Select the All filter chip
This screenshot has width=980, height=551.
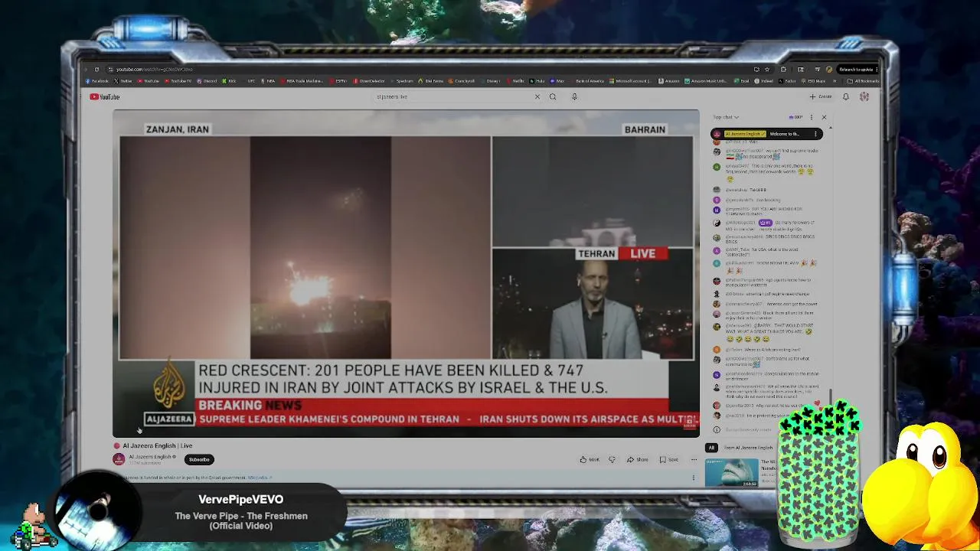[x=711, y=448]
